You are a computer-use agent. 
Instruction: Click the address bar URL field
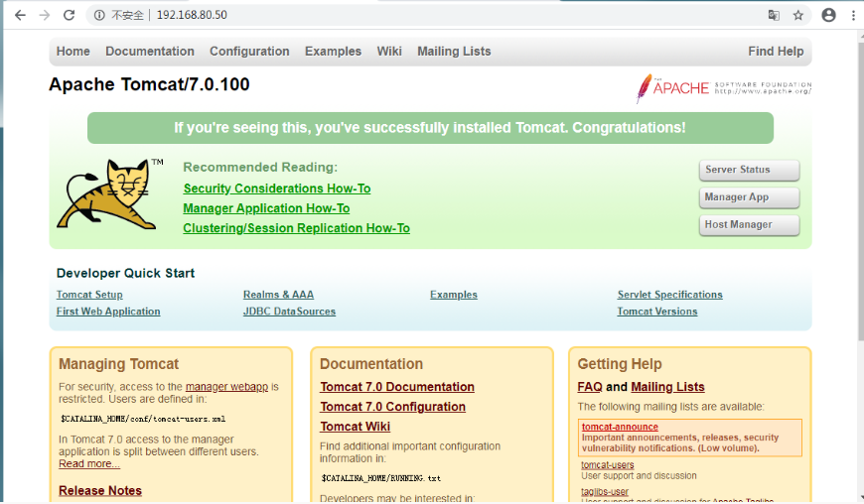tap(397, 15)
